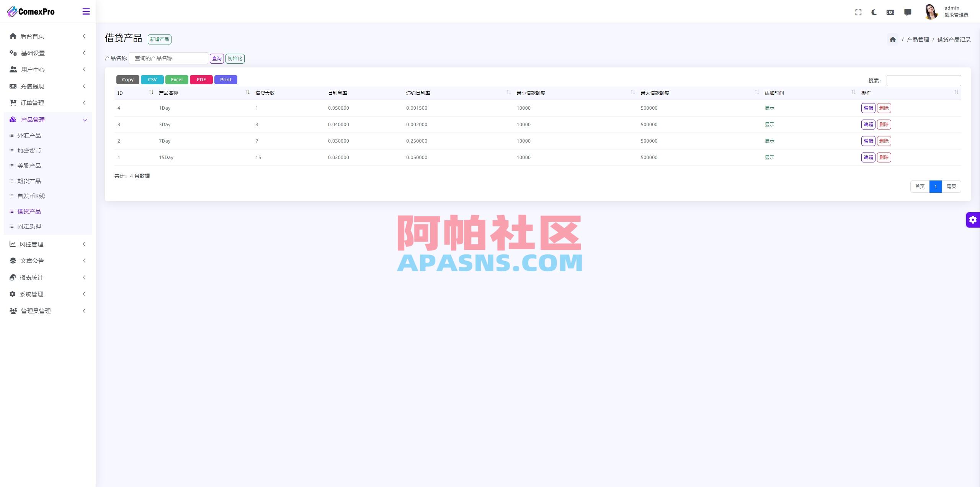This screenshot has height=487, width=980.
Task: Collapse the sidebar with the hamburger icon
Action: click(86, 11)
